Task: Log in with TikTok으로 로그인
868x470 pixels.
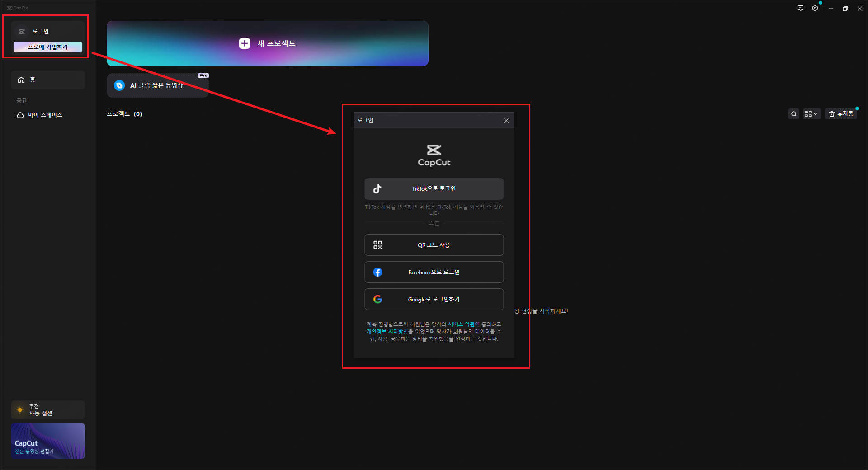Action: 434,189
